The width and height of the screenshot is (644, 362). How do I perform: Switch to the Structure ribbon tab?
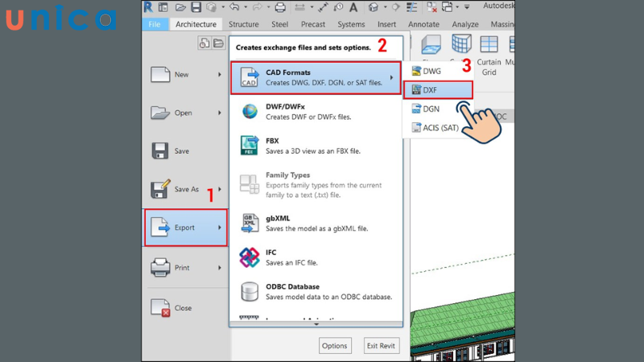coord(244,24)
